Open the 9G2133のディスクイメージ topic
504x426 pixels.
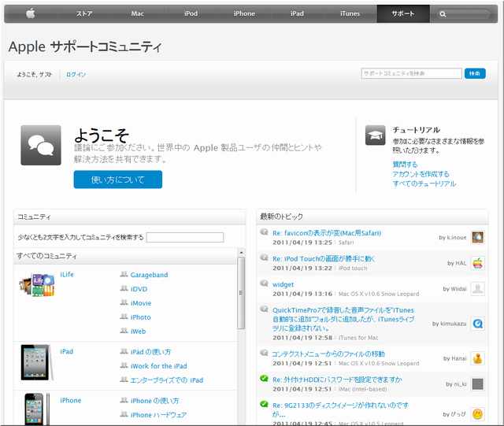click(x=340, y=409)
